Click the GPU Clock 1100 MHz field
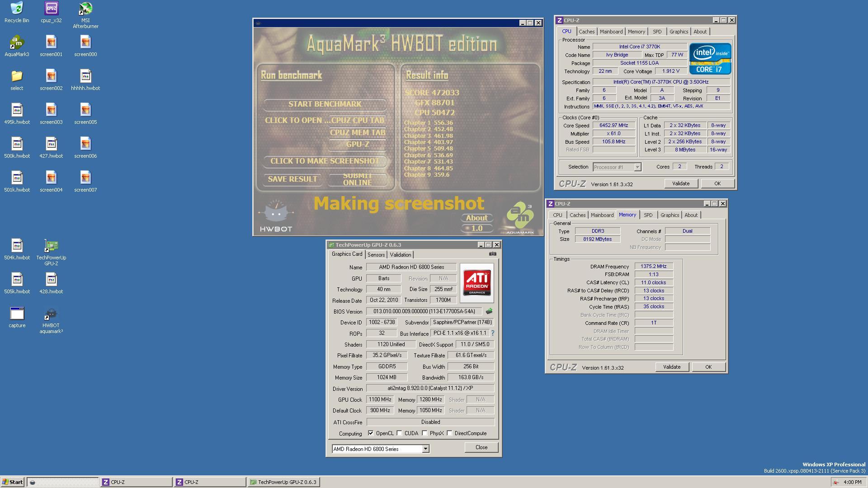The width and height of the screenshot is (868, 488). 380,399
